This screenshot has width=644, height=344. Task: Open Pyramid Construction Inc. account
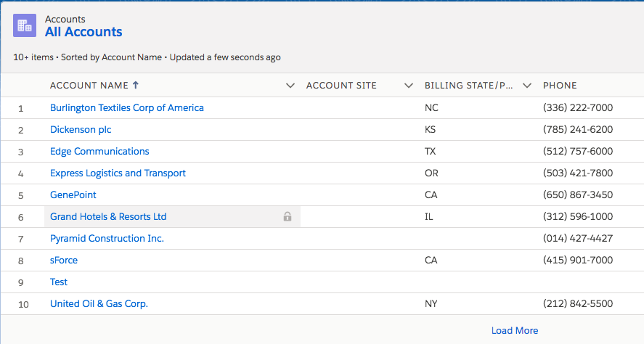(x=107, y=238)
